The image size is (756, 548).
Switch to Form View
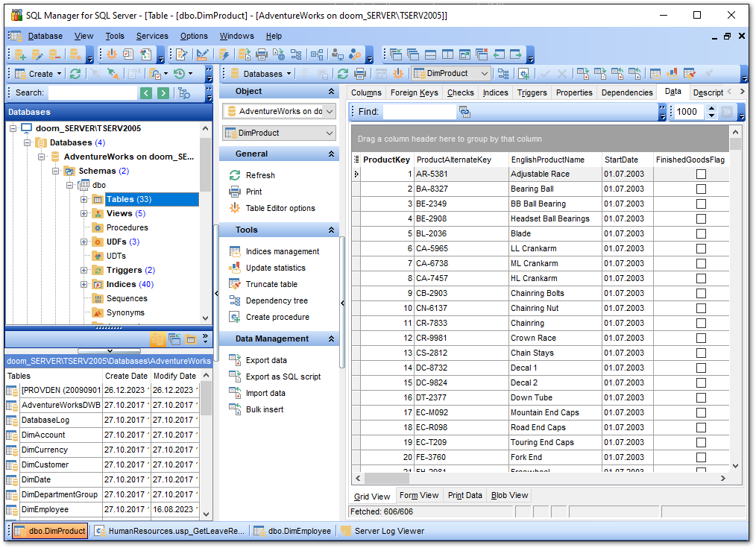[418, 496]
